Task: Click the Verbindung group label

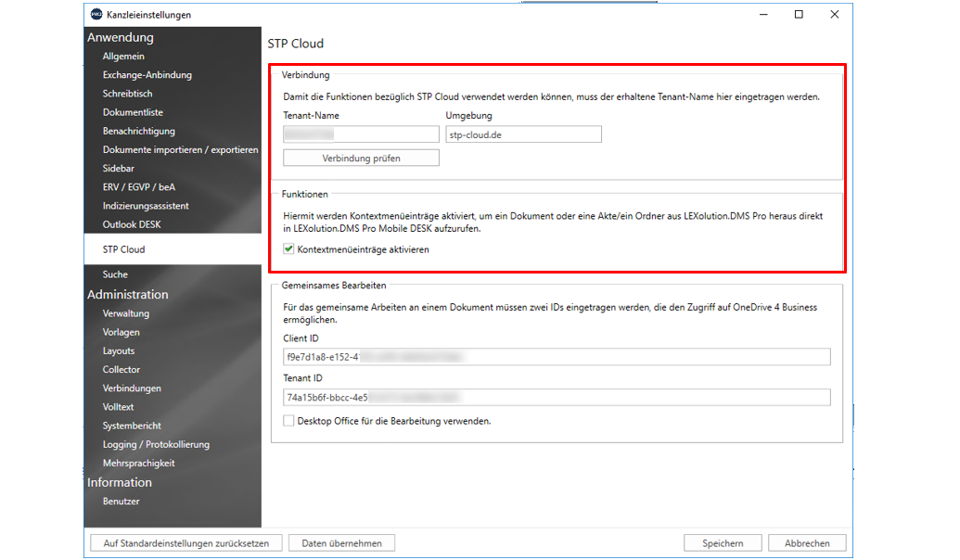Action: pos(305,75)
